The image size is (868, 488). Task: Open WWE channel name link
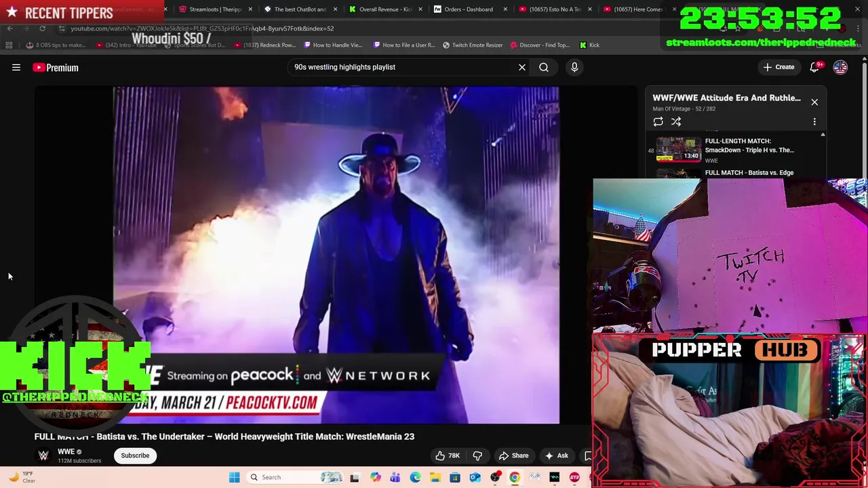(66, 451)
